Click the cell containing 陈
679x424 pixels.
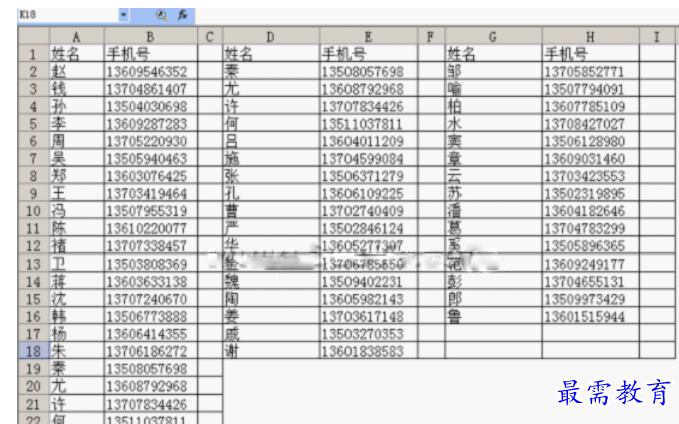(77, 228)
